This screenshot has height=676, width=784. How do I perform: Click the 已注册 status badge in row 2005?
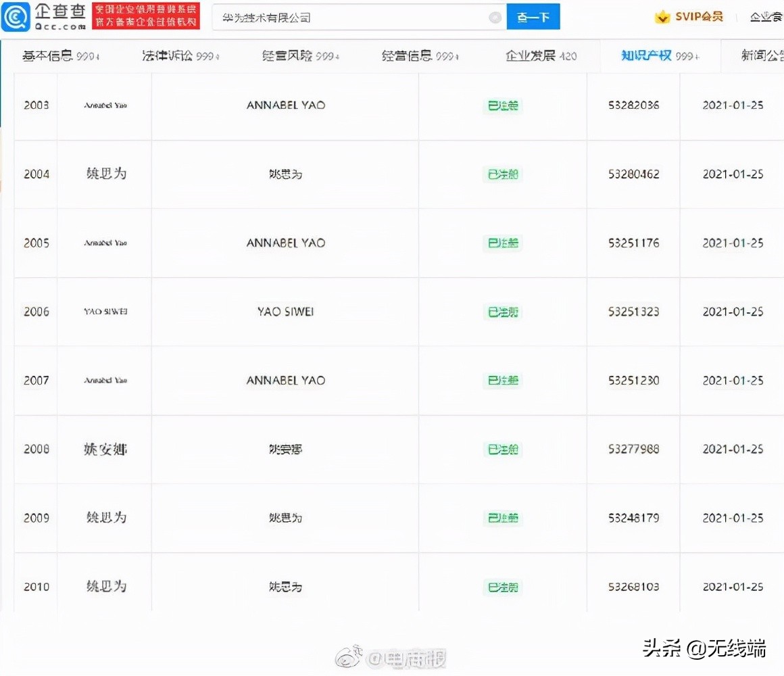pyautogui.click(x=502, y=243)
